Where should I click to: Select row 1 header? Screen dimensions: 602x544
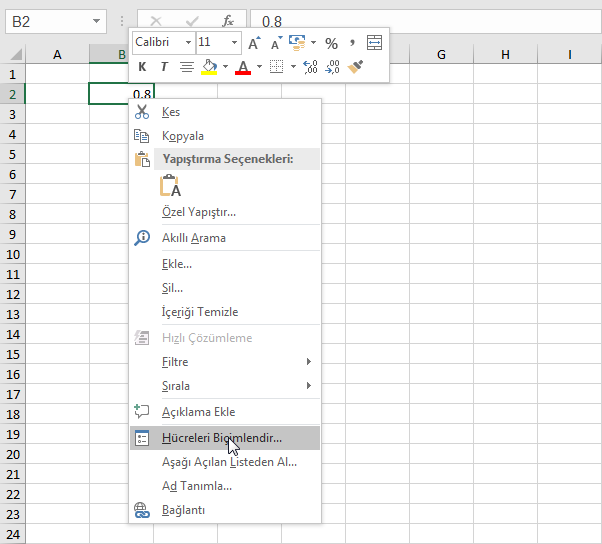point(12,74)
